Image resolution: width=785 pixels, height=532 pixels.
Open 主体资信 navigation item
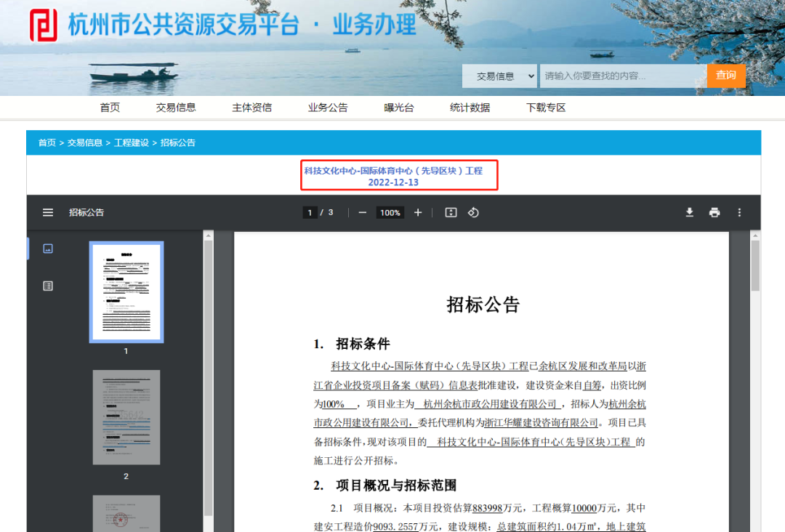coord(251,108)
